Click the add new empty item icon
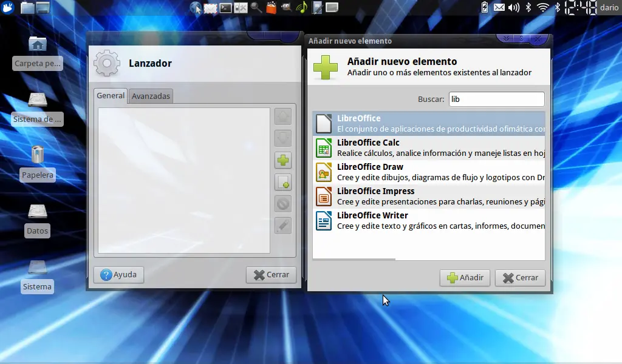622x364 pixels. click(x=283, y=182)
